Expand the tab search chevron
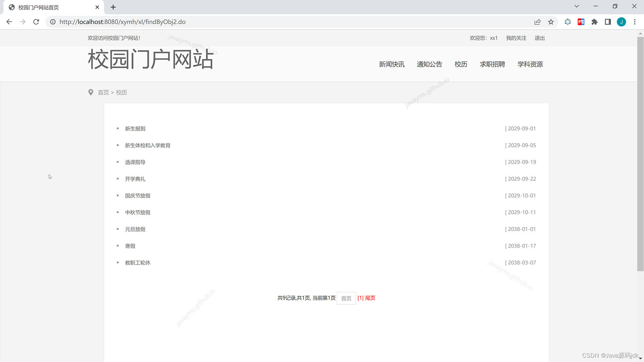 click(x=577, y=6)
